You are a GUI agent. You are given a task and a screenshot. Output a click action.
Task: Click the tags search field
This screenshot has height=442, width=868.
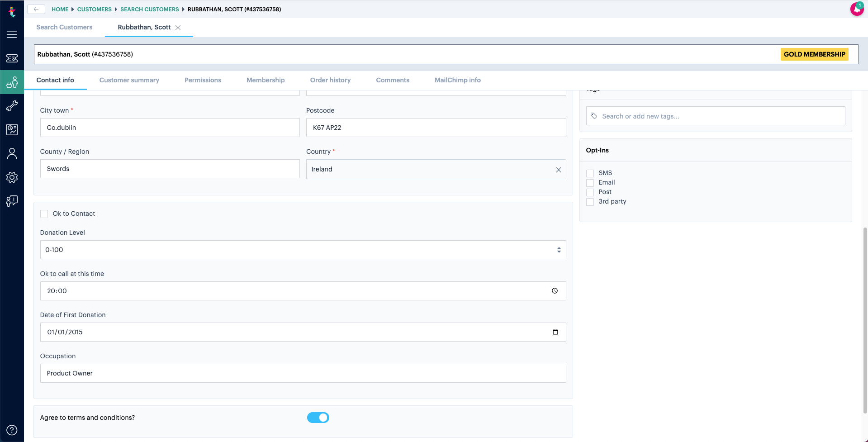(x=716, y=116)
